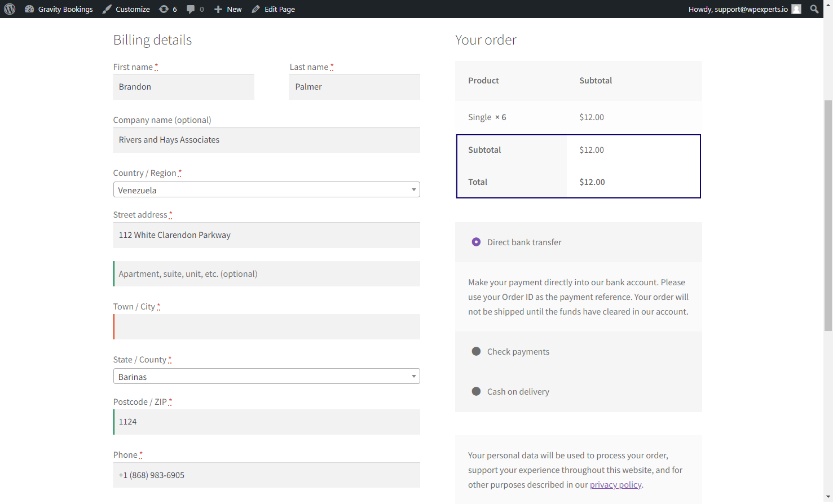Image resolution: width=833 pixels, height=504 pixels.
Task: Click the Your order heading
Action: tap(486, 40)
